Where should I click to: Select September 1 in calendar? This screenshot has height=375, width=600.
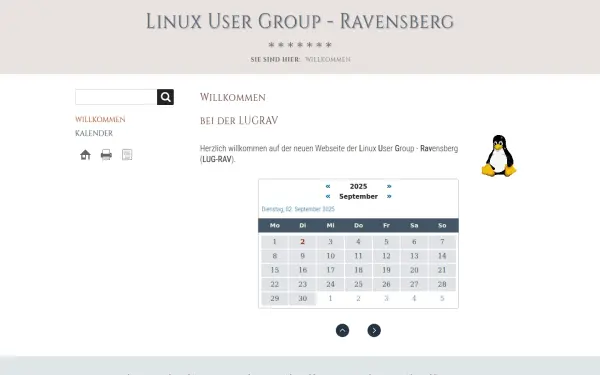pos(275,242)
